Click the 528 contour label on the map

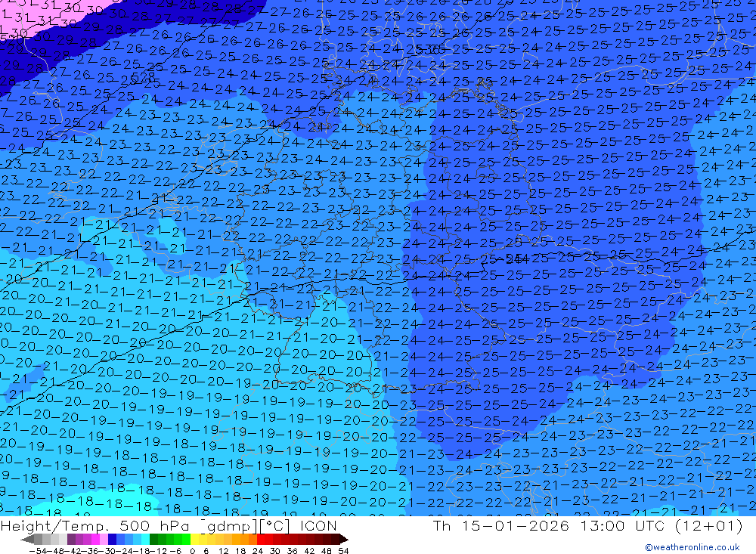tap(143, 76)
